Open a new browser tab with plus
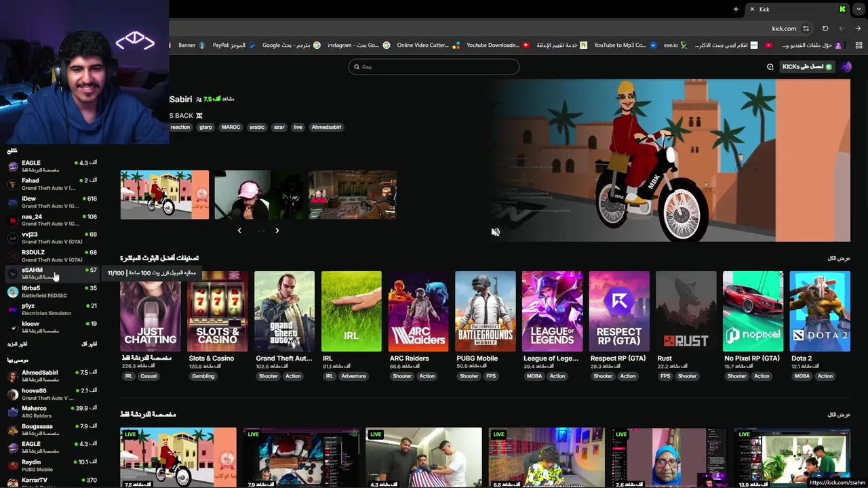 coord(736,9)
